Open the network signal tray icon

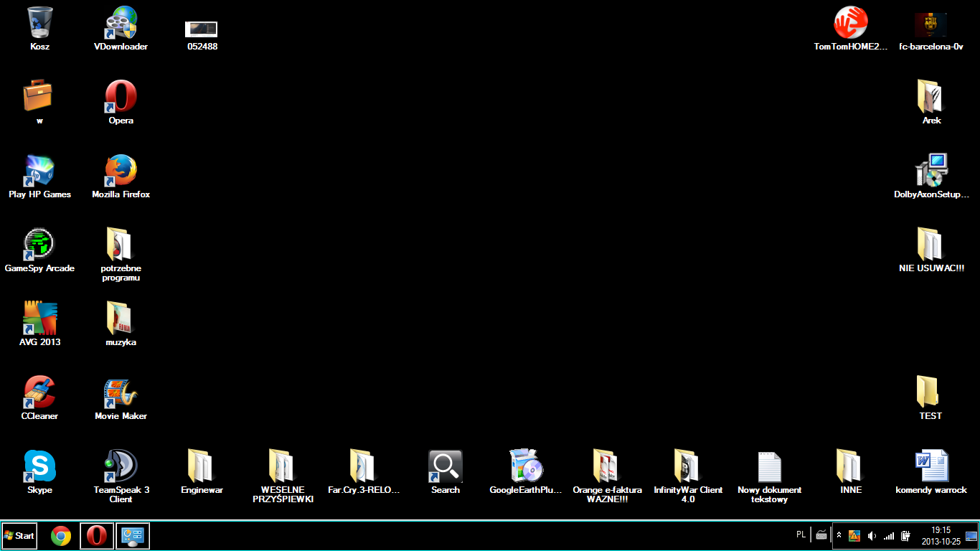(x=889, y=535)
